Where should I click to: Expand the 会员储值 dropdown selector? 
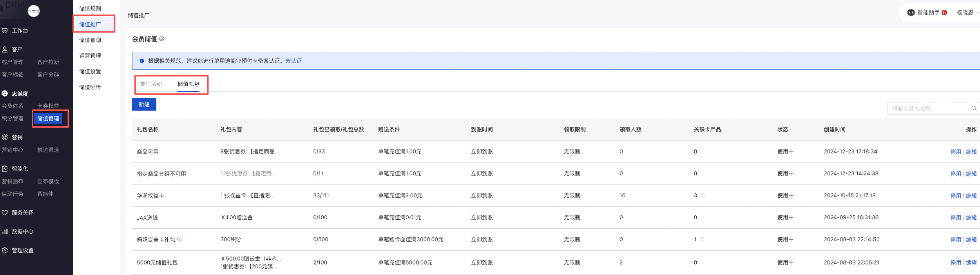click(x=162, y=39)
